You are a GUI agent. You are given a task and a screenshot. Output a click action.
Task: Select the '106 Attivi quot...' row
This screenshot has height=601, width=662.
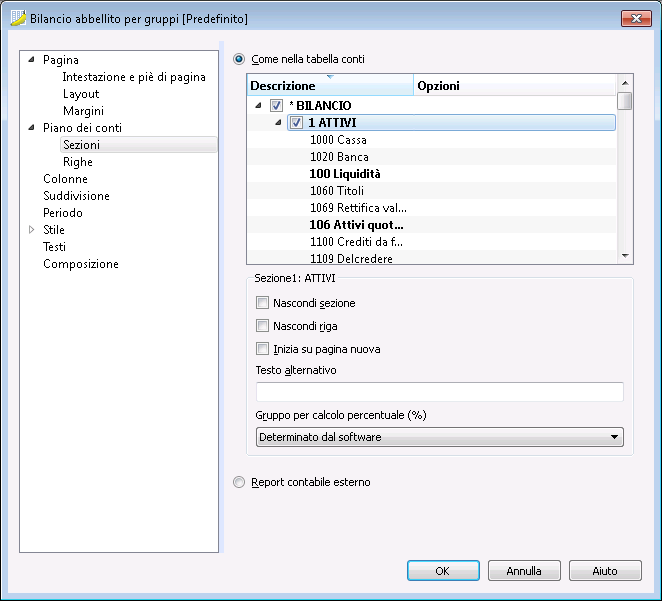(431, 225)
